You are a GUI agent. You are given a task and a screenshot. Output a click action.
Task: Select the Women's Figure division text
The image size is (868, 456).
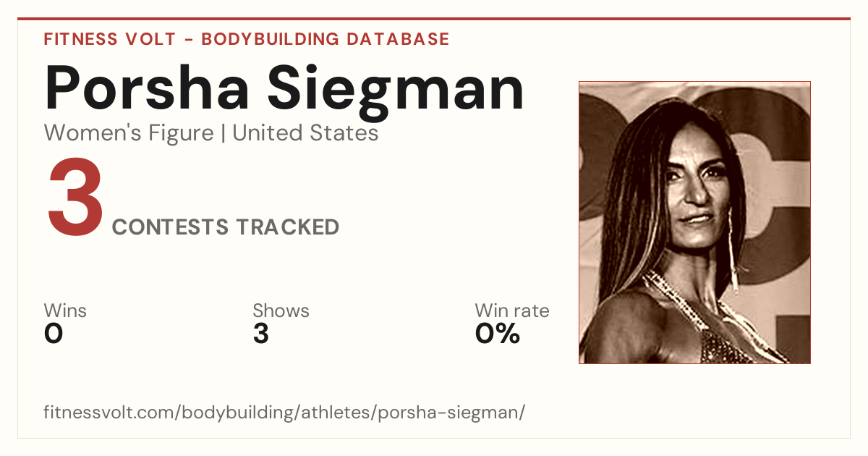coord(129,133)
